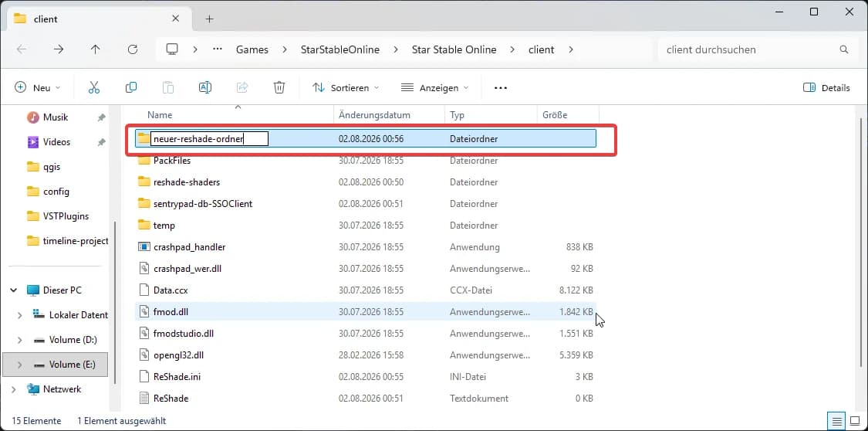Open a new tab with plus button
The image size is (868, 431).
209,19
